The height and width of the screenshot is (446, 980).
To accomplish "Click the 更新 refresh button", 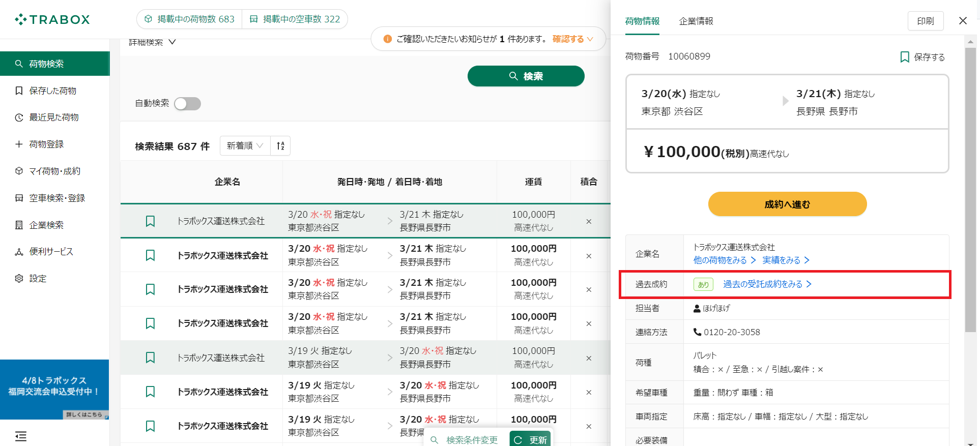I will 530,440.
